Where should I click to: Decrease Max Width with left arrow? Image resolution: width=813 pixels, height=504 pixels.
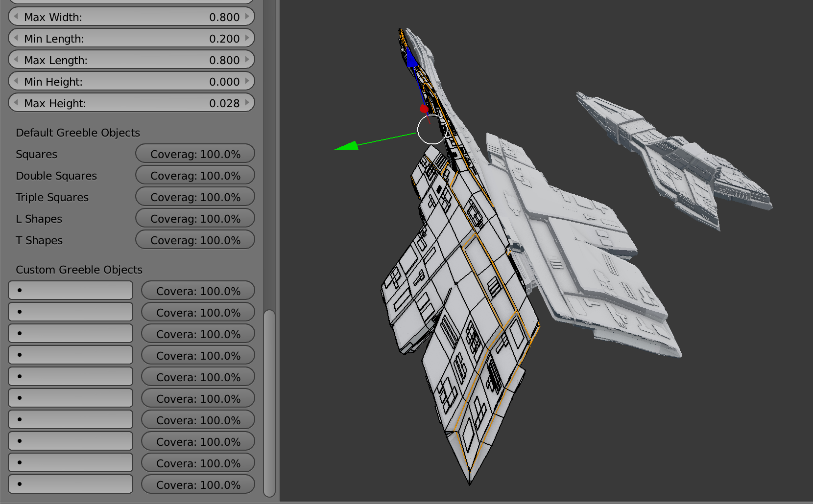pyautogui.click(x=16, y=17)
